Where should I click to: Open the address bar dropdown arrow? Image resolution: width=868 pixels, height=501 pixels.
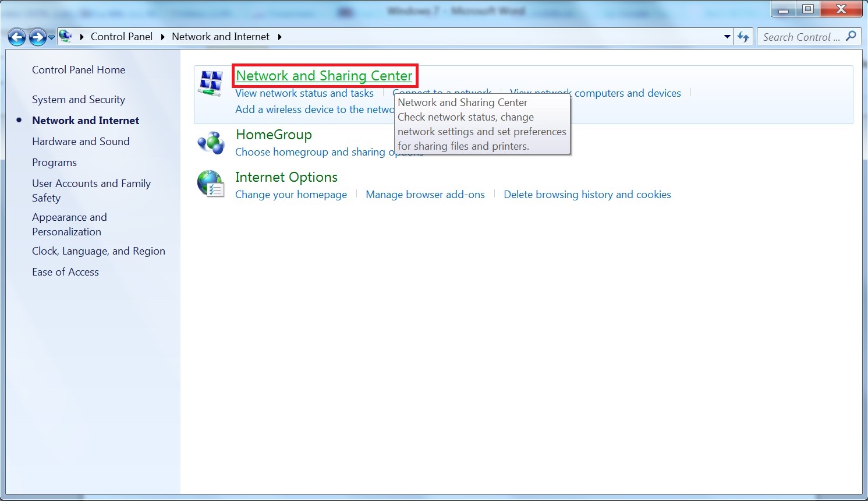(727, 36)
